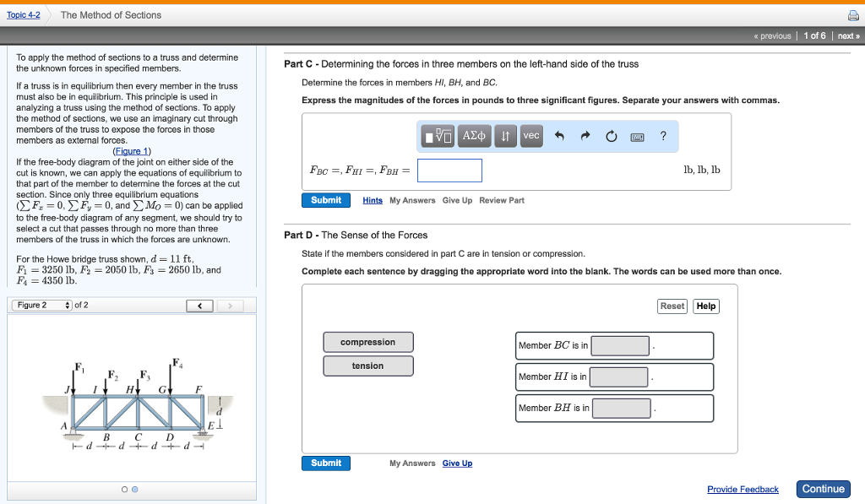Open Topic 4-2 breadcrumb link
This screenshot has height=504, width=865.
click(23, 14)
